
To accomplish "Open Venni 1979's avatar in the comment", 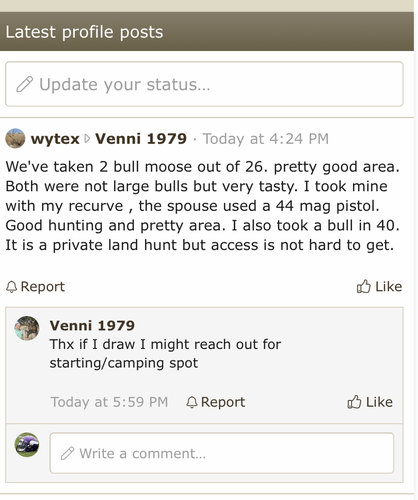I will point(27,328).
